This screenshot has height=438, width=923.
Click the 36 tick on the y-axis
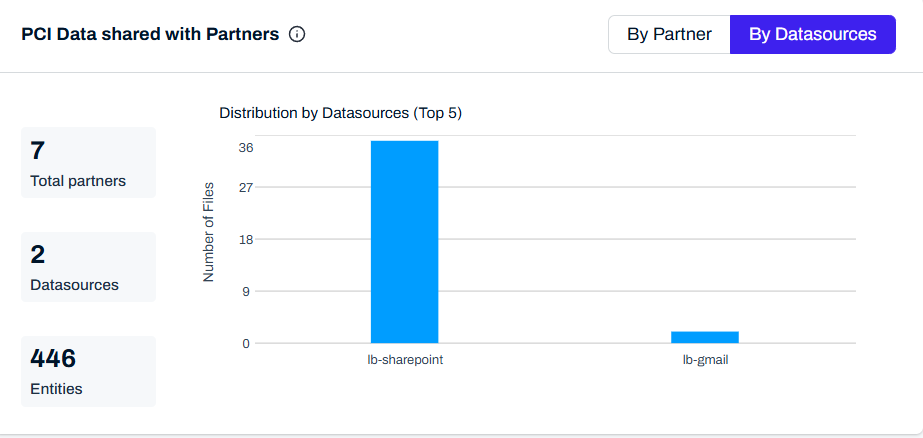coord(246,148)
